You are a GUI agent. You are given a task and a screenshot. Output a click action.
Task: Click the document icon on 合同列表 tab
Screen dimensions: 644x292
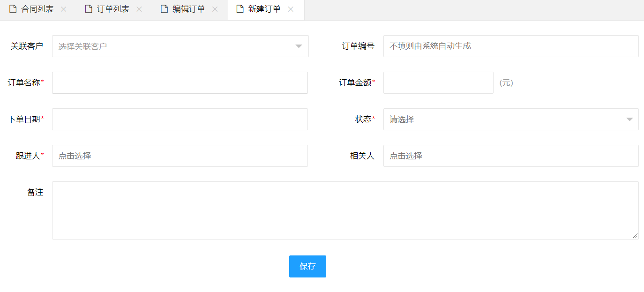[13, 9]
